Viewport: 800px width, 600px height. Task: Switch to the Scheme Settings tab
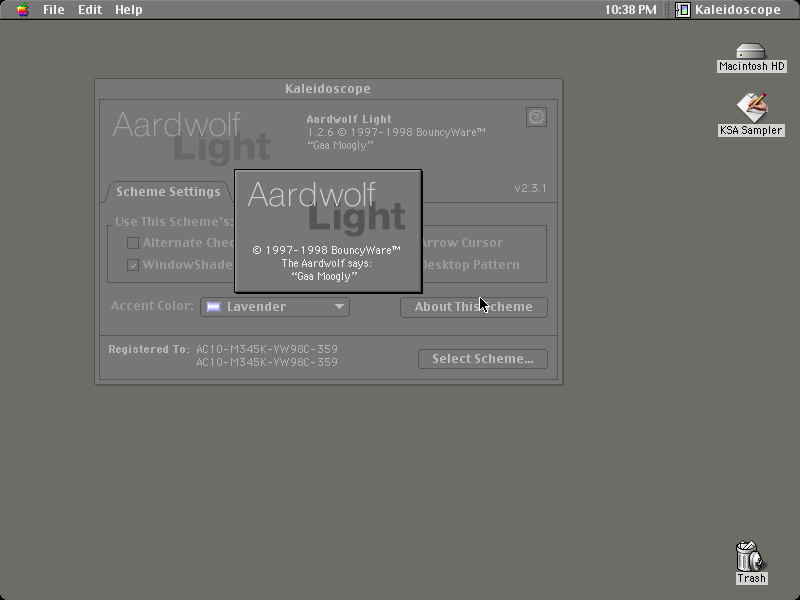[x=168, y=192]
